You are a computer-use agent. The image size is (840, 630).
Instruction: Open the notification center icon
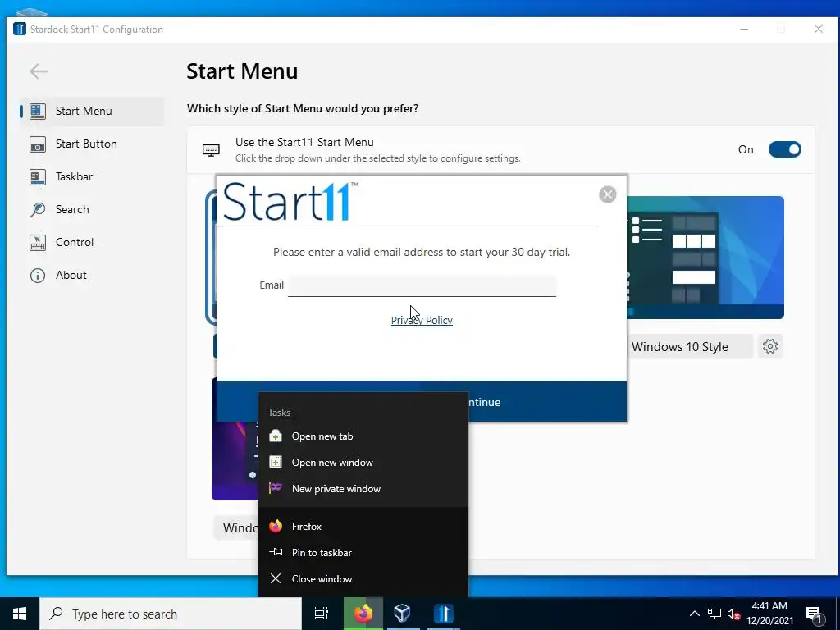click(x=815, y=615)
